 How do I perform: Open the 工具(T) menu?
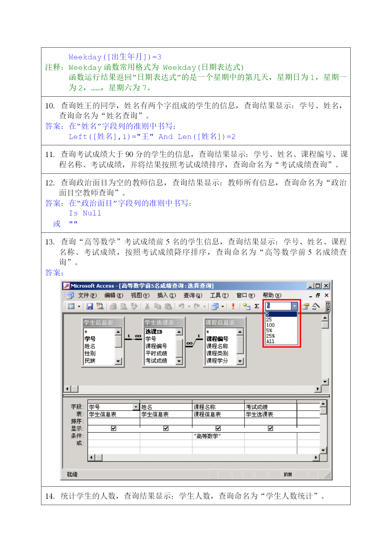[x=219, y=296]
